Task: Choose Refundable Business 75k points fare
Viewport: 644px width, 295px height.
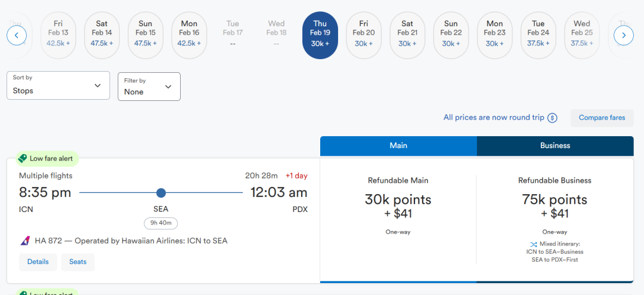Action: [555, 205]
